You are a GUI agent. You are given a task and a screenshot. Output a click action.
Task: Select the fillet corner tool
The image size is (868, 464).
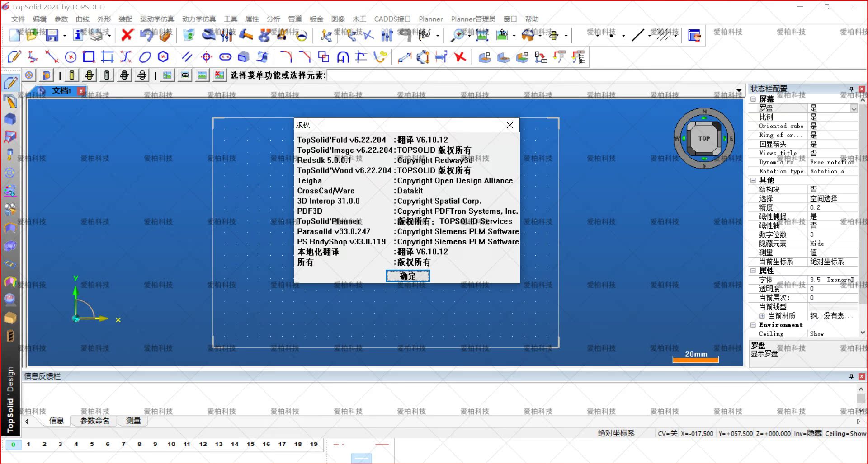pos(286,57)
